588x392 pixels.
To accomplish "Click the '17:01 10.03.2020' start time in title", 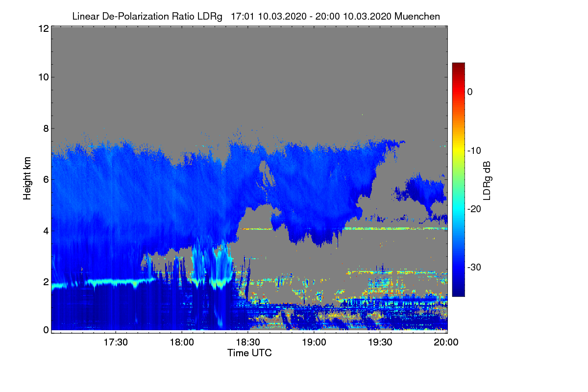I will pos(269,17).
